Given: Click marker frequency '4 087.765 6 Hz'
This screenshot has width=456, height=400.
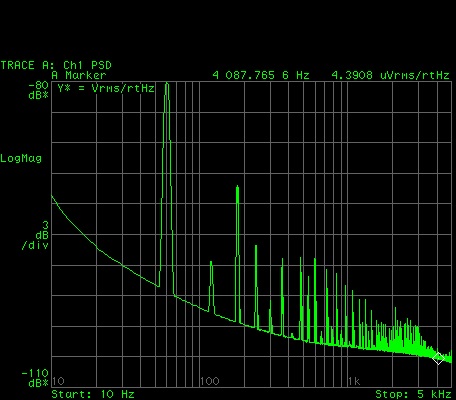Looking at the screenshot, I should click(261, 75).
